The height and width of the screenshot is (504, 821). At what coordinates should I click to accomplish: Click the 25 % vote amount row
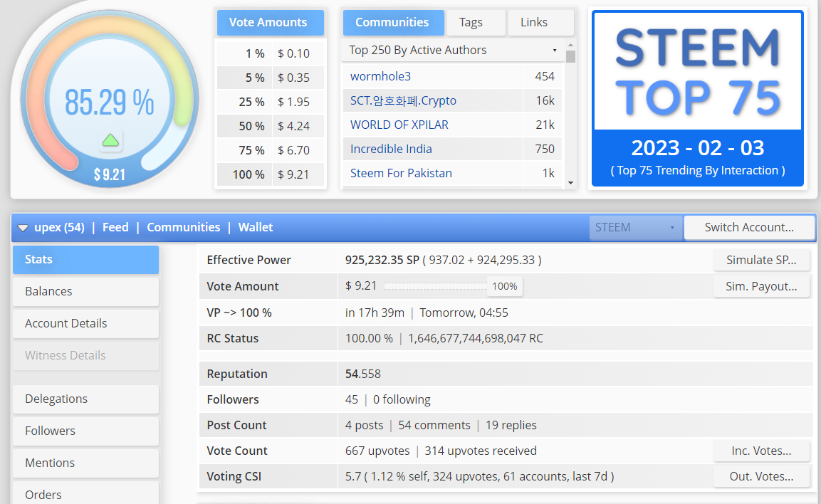click(x=270, y=102)
